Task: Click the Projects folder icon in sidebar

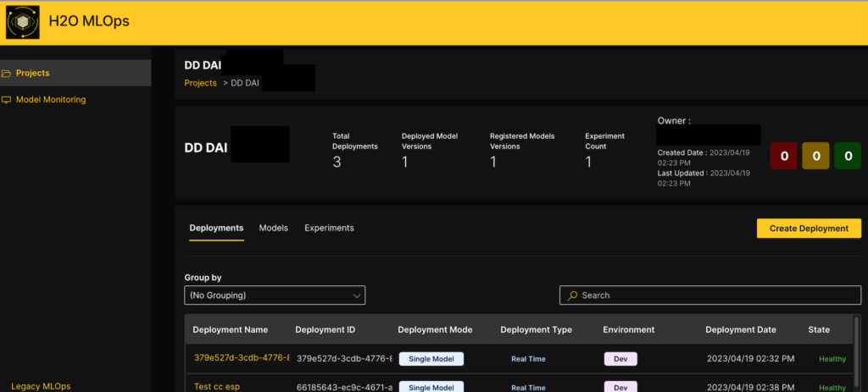Action: [x=7, y=74]
